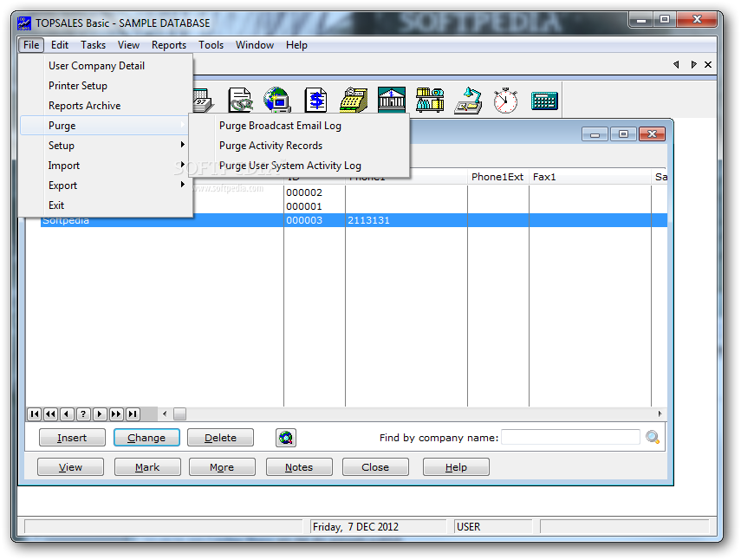Select Purge Broadcast Email Log
This screenshot has width=741, height=560.
299,126
